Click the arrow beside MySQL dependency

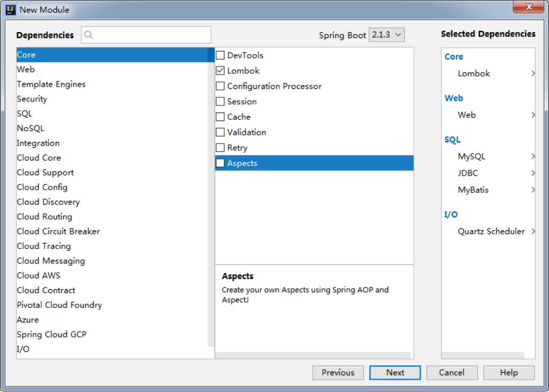click(x=533, y=156)
